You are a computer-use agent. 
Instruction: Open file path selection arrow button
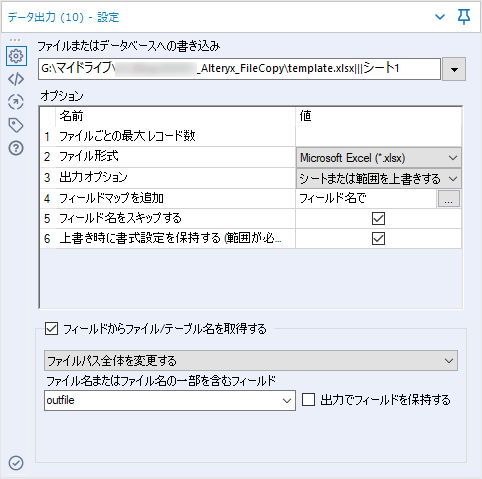point(454,69)
